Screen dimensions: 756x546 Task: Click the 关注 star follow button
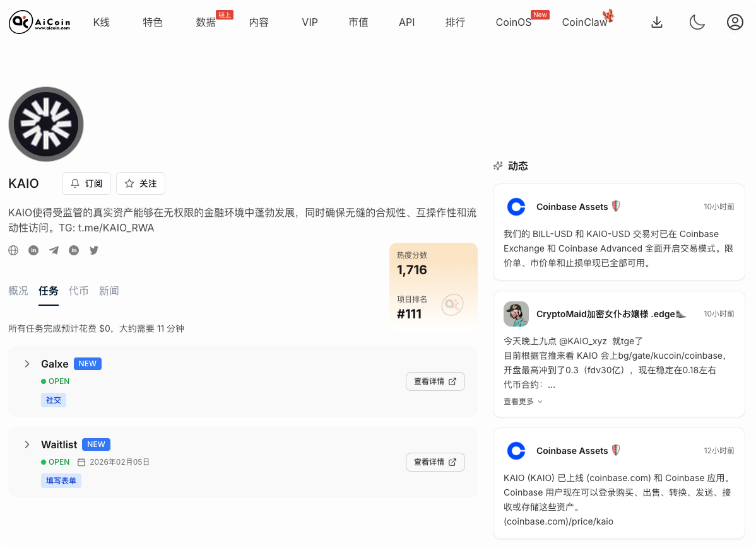(x=141, y=183)
